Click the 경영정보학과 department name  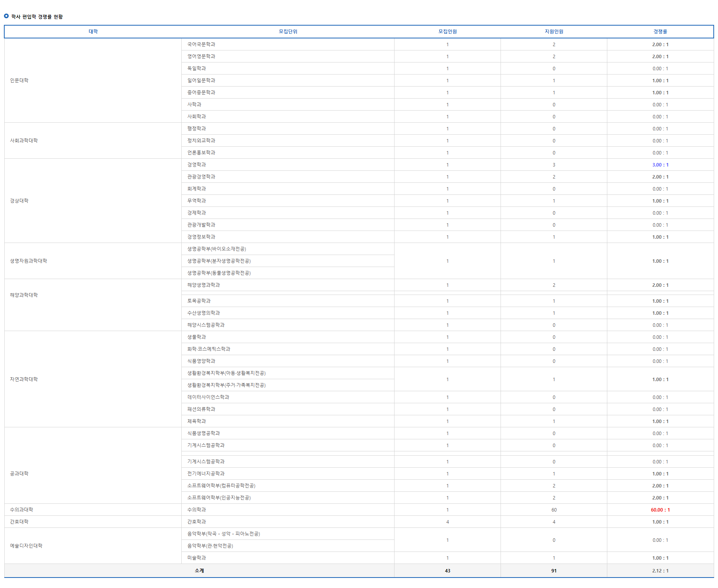tap(201, 237)
